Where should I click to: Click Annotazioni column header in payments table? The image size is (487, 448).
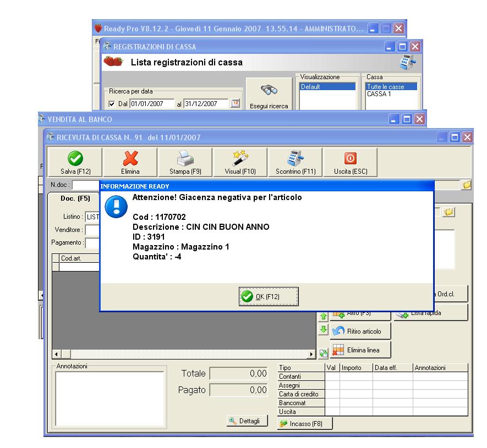coord(440,368)
